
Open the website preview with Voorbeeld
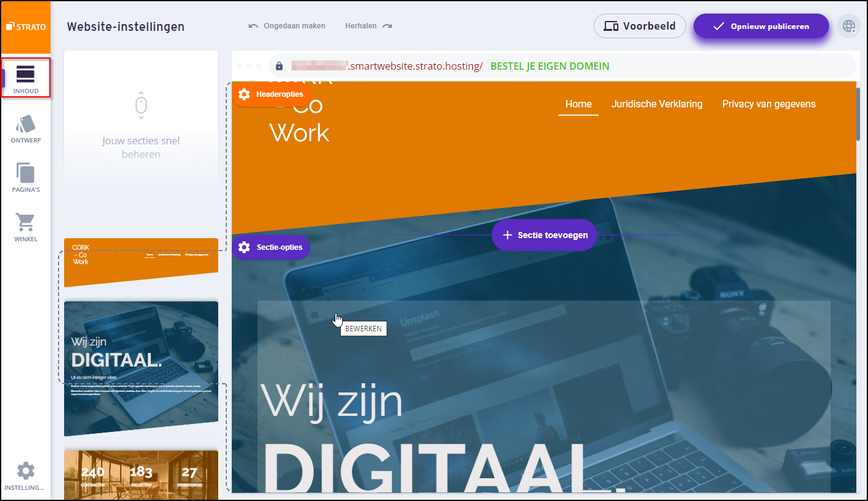[639, 26]
